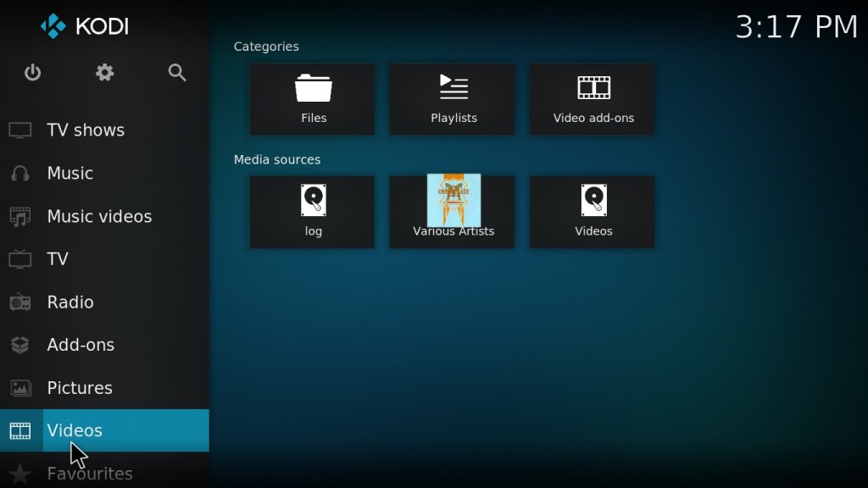Open the TV sidebar entry
Image resolution: width=868 pixels, height=488 pixels.
point(58,259)
